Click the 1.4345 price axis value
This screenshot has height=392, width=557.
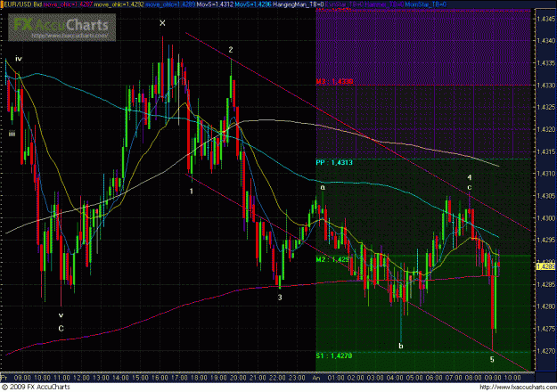[x=546, y=19]
